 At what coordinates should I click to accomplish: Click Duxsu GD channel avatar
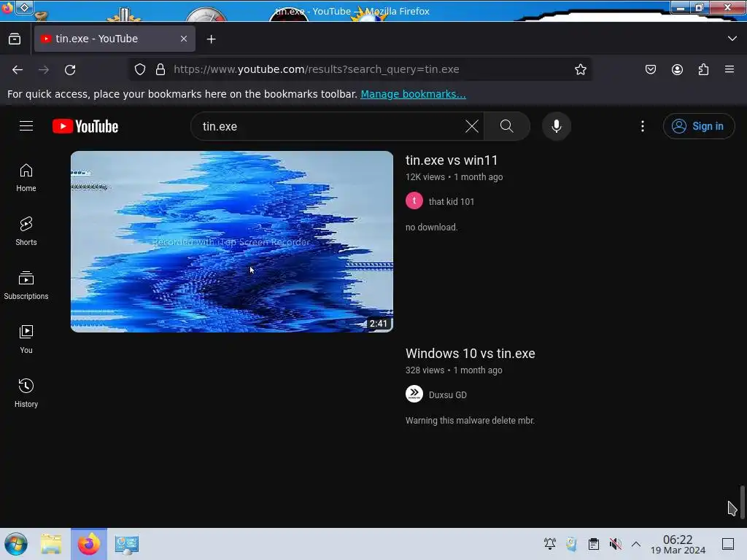pyautogui.click(x=414, y=394)
